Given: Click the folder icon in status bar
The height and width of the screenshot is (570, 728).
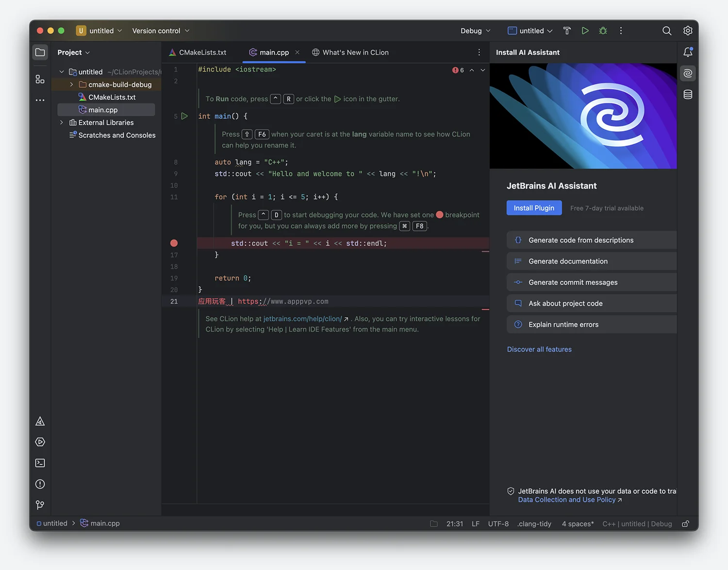Looking at the screenshot, I should (x=434, y=524).
